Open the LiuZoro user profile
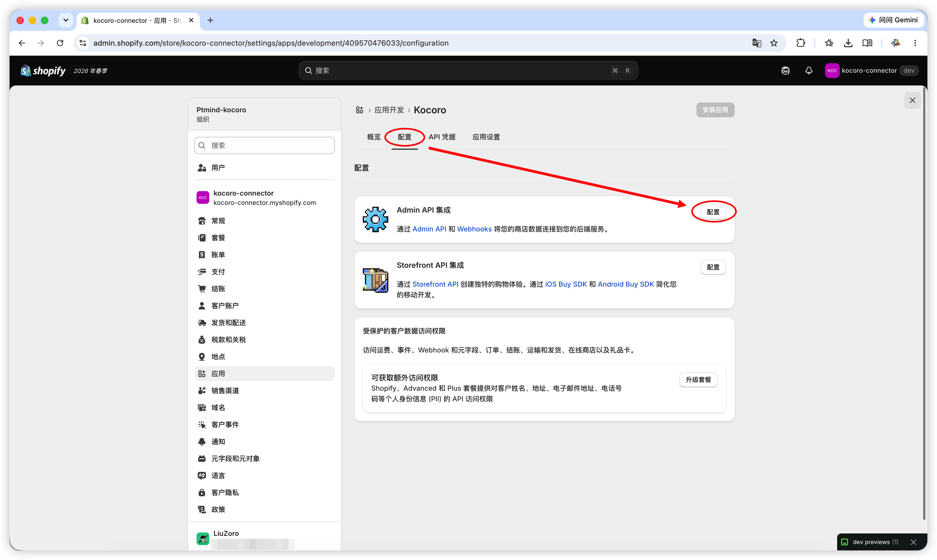Image resolution: width=937 pixels, height=560 pixels. point(264,539)
